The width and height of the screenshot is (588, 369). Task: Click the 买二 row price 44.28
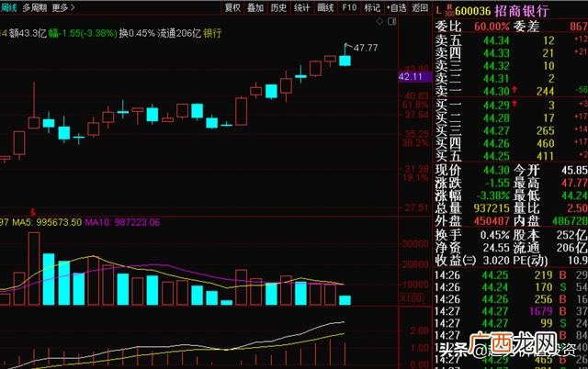coord(496,118)
